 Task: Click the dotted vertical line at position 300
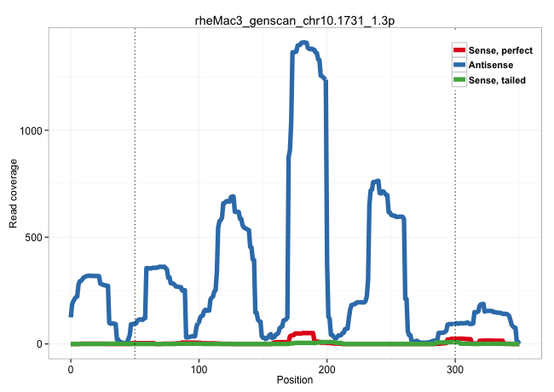click(455, 213)
